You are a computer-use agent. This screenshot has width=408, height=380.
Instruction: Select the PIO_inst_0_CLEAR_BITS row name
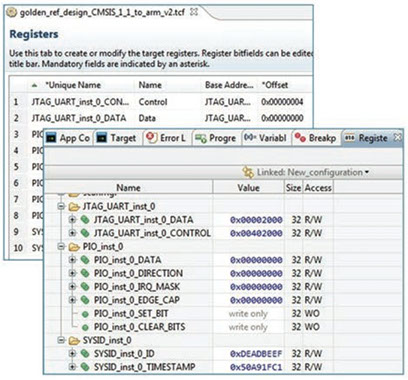pos(139,327)
